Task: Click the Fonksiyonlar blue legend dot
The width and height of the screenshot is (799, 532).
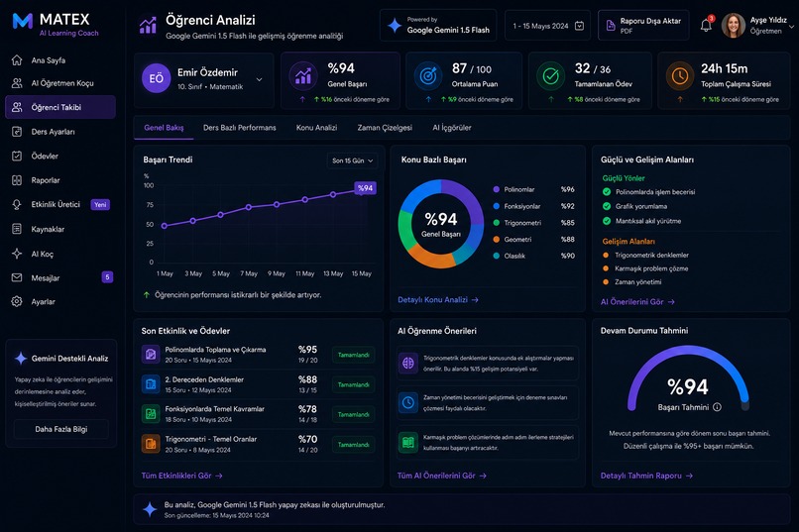Action: point(497,206)
